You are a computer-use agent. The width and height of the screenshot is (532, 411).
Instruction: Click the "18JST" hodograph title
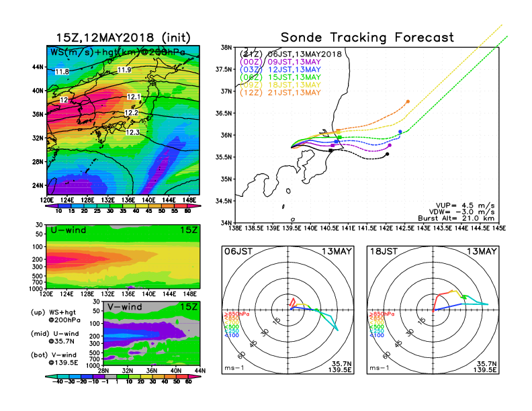tap(384, 252)
